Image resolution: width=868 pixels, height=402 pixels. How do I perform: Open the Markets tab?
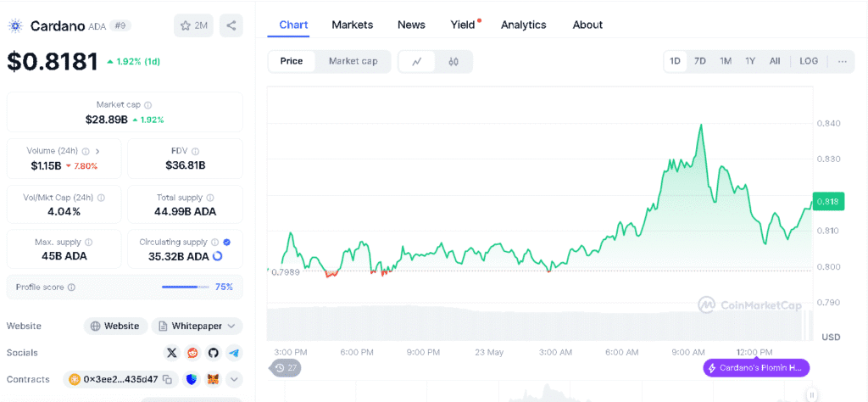352,25
